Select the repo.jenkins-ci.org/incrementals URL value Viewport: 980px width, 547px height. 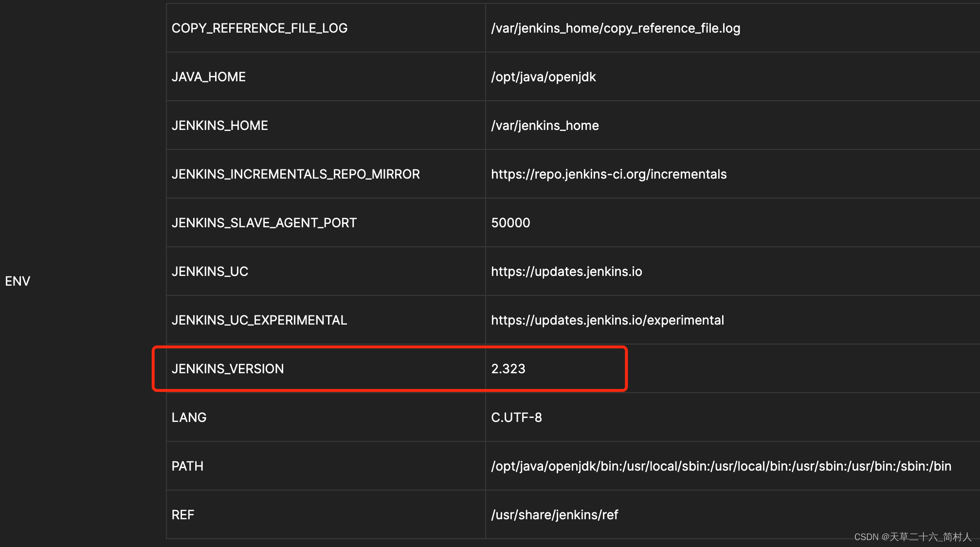click(609, 174)
